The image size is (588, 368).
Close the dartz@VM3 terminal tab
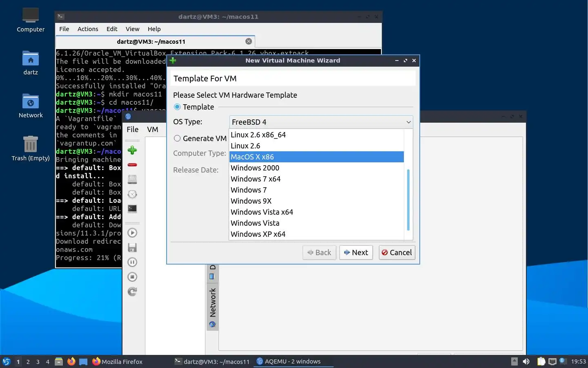coord(249,41)
